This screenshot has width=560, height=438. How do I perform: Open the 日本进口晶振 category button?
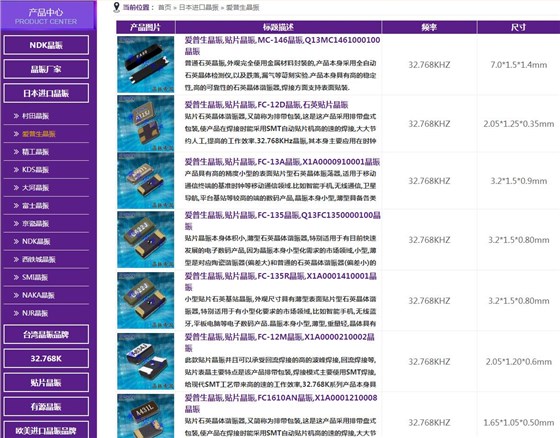(46, 93)
